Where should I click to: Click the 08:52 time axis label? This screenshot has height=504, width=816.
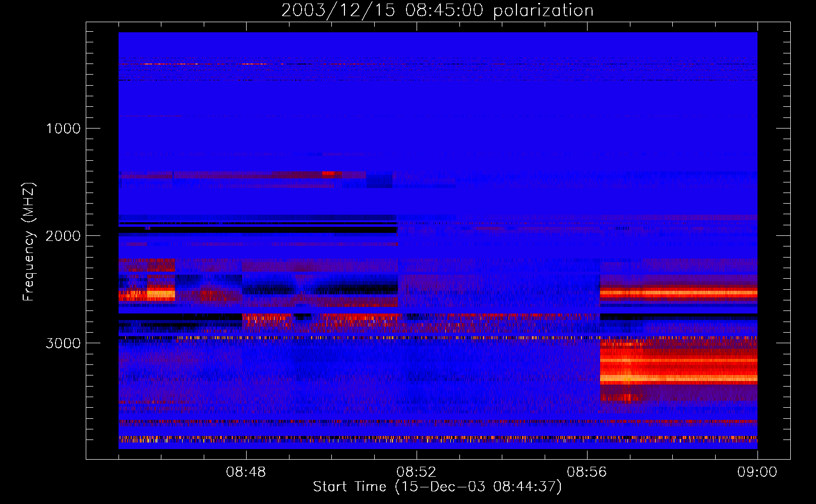pos(416,472)
